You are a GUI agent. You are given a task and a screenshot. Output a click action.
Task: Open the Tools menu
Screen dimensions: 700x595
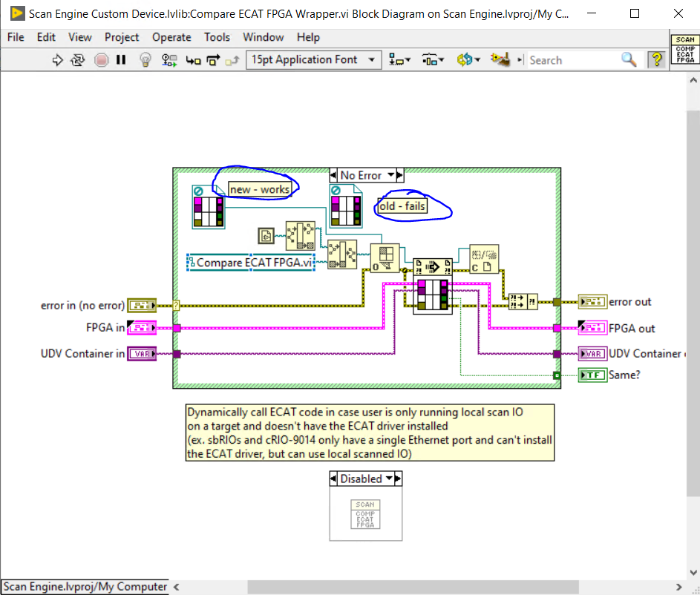point(217,37)
